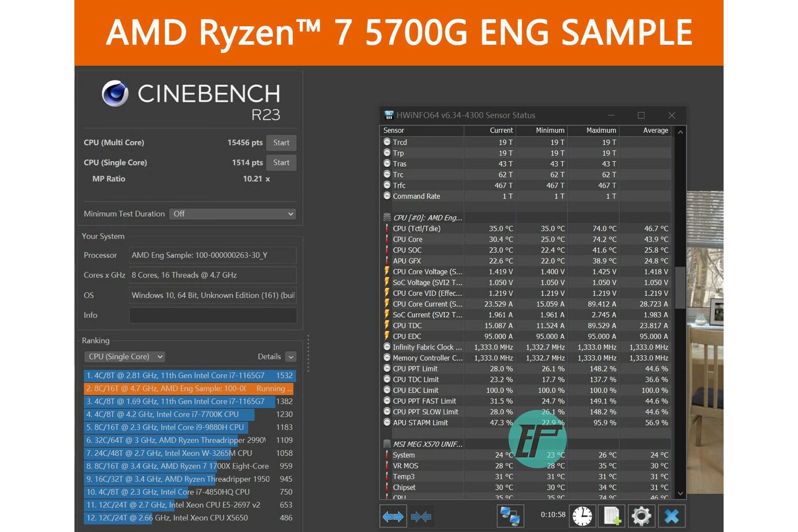798x532 pixels.
Task: Click the 0:10:58 elapsed time readout
Action: coord(553,515)
